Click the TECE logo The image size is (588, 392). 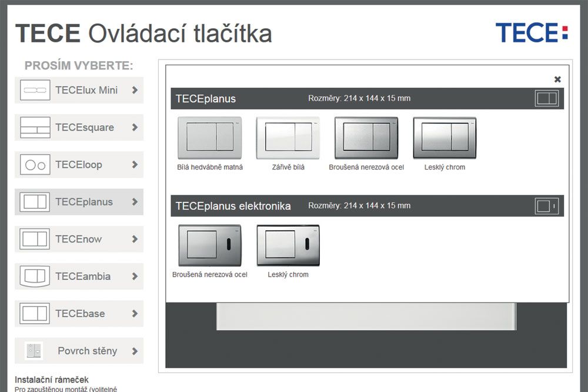click(532, 32)
